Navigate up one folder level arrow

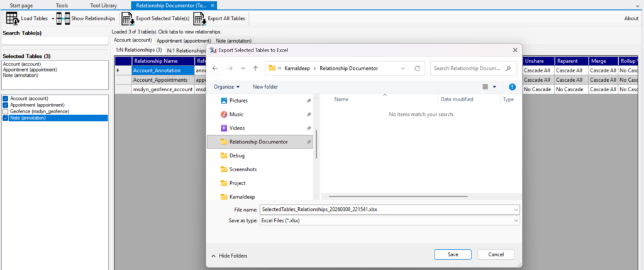[255, 68]
